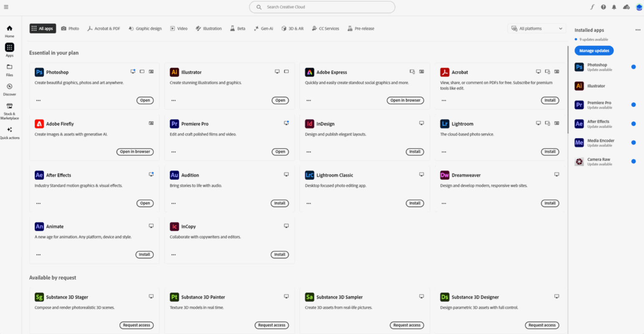644x334 pixels.
Task: Open After Effects from its card
Action: 145,203
